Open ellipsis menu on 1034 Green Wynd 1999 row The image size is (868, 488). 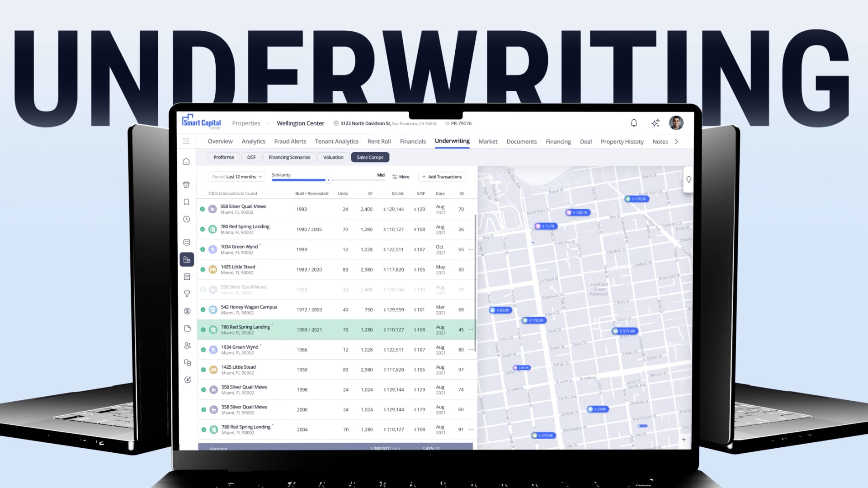pos(471,249)
